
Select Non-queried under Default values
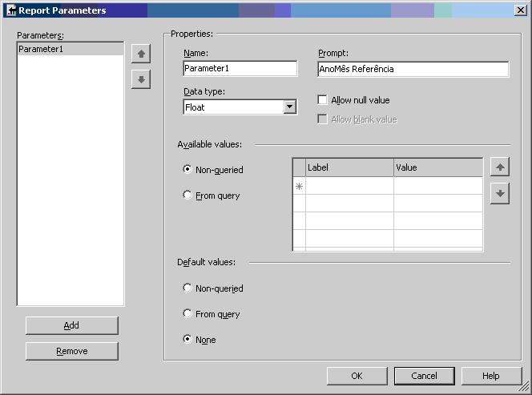pyautogui.click(x=188, y=288)
